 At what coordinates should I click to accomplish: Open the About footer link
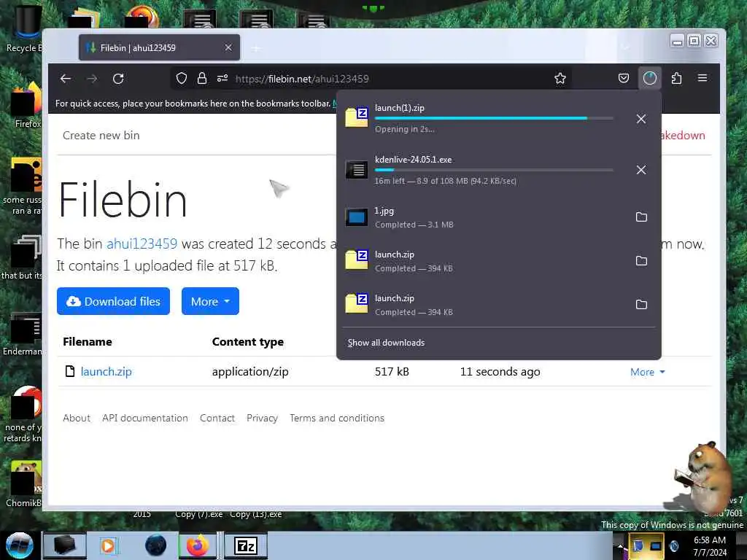pyautogui.click(x=77, y=418)
